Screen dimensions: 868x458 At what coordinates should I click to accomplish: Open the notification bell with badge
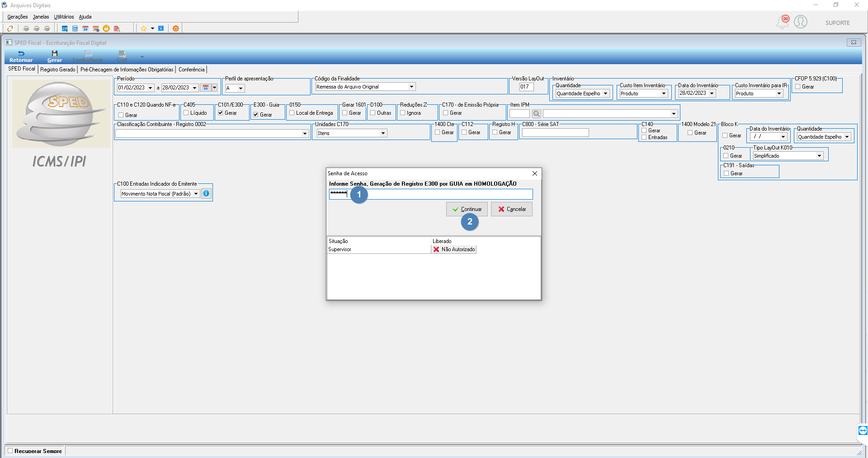[x=783, y=22]
